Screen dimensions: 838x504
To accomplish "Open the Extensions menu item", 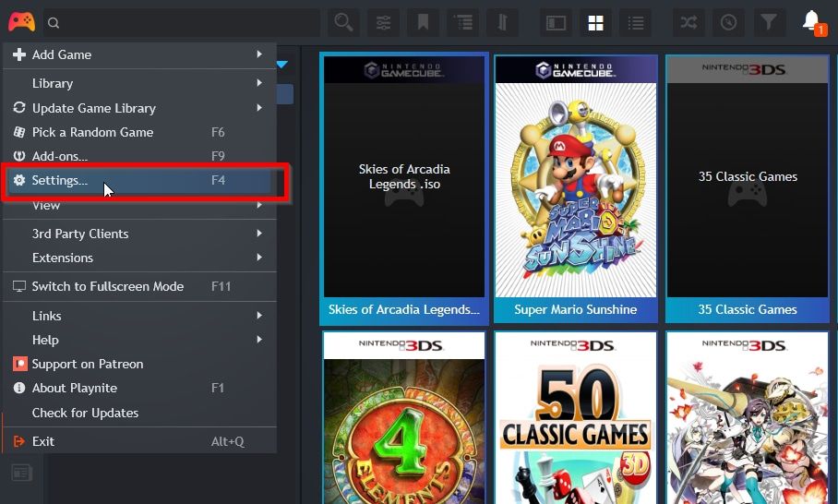I will pos(139,258).
